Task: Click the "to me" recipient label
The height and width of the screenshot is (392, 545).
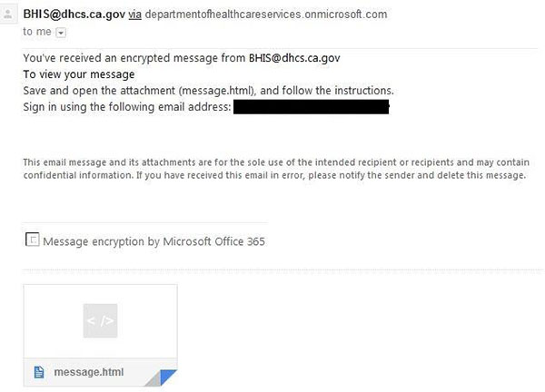Action: click(x=37, y=32)
